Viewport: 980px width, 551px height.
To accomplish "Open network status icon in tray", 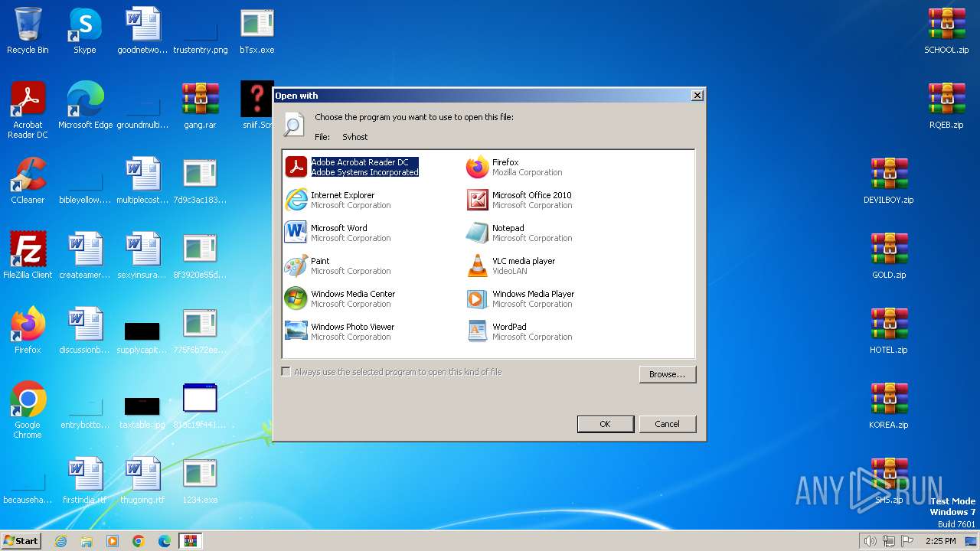I will (889, 541).
